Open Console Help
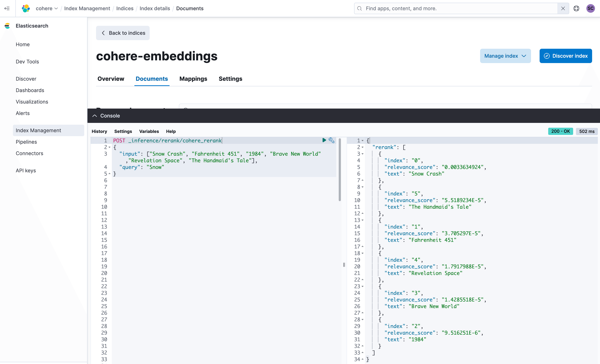This screenshot has width=600, height=364. coord(171,131)
